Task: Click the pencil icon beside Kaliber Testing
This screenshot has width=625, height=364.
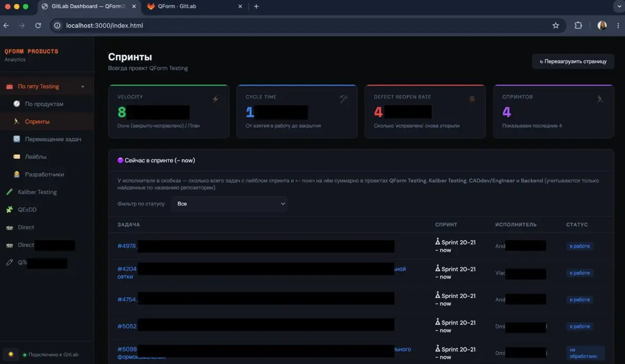Action: (x=9, y=192)
